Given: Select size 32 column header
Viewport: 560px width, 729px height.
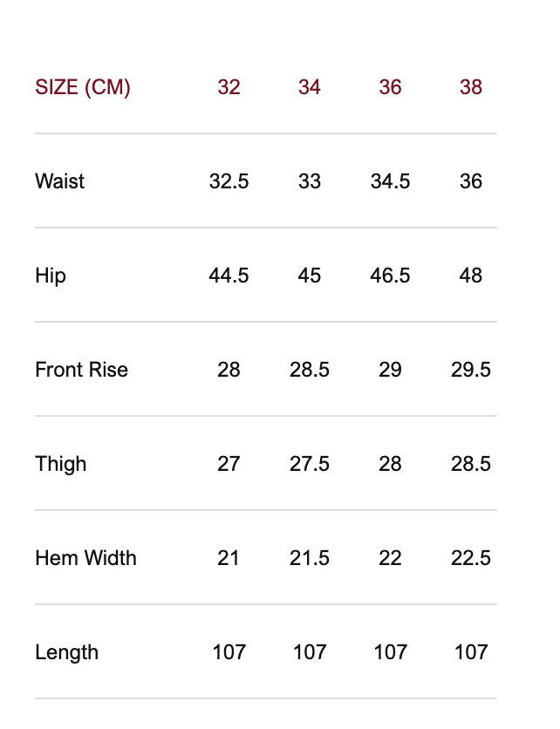Looking at the screenshot, I should [229, 87].
